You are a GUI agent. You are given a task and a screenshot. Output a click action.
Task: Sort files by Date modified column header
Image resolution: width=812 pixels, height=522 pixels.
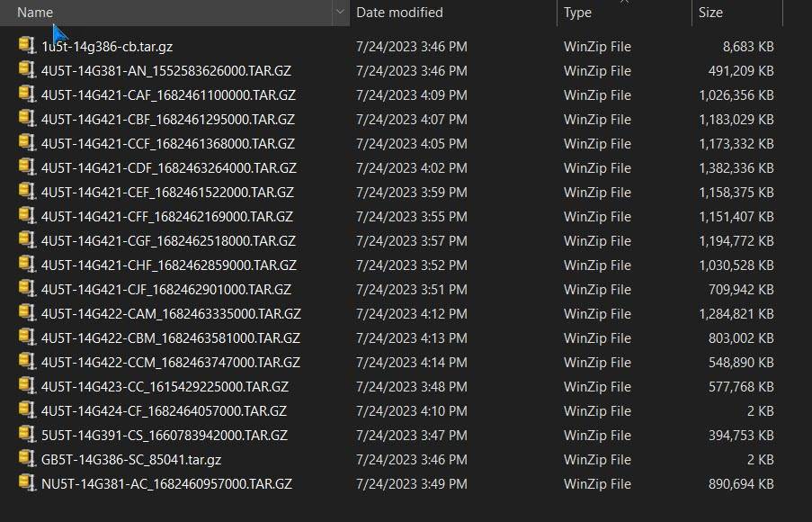[399, 13]
